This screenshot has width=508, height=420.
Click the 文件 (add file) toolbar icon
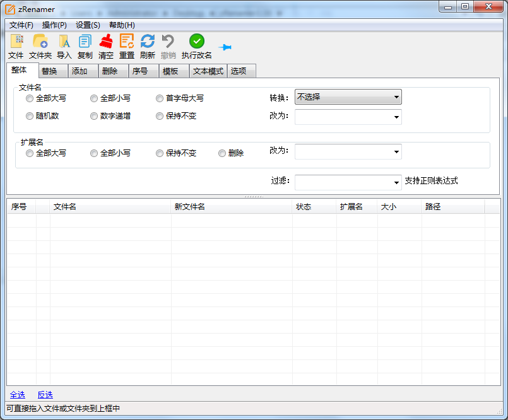pyautogui.click(x=16, y=42)
